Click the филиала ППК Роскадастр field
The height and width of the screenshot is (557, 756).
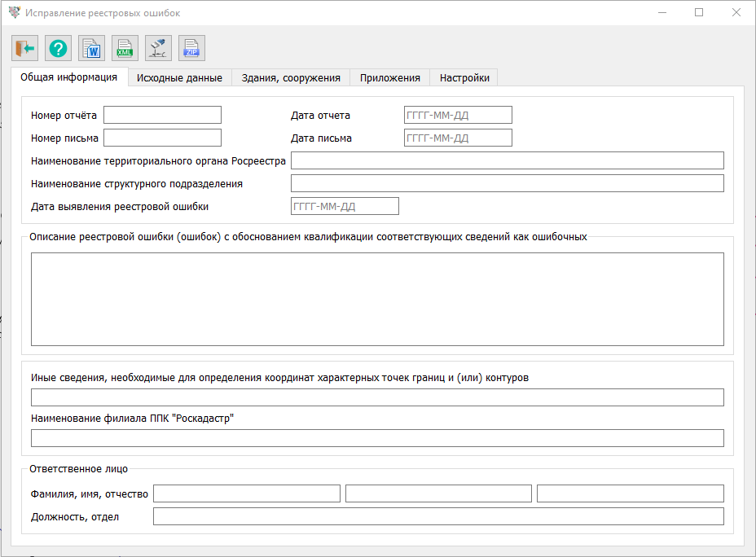(x=377, y=438)
